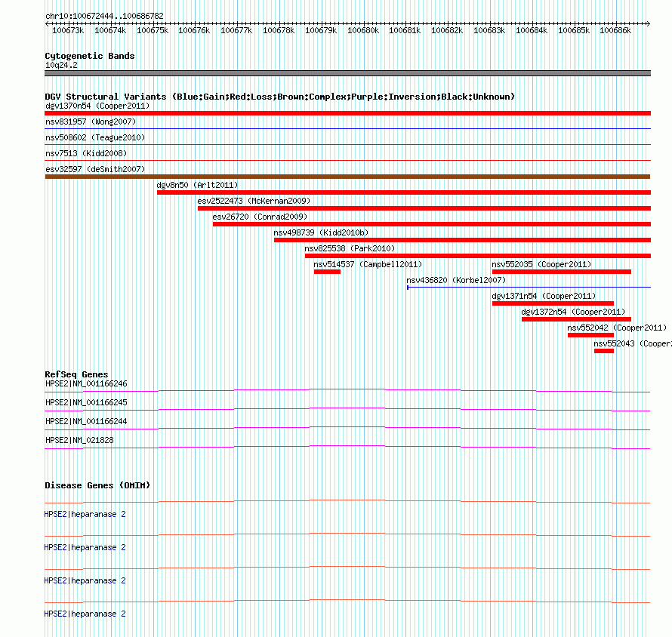Click the RefSeq Genes track title
The width and height of the screenshot is (672, 637).
click(x=76, y=374)
